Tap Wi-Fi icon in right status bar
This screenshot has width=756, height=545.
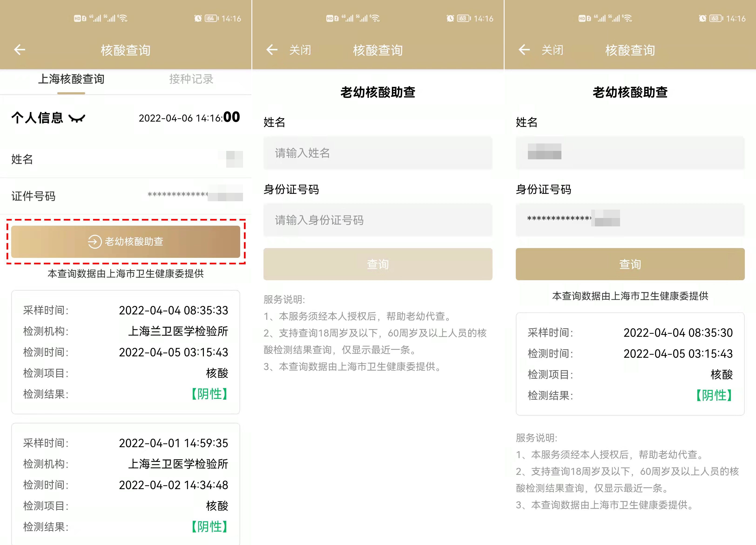pyautogui.click(x=628, y=18)
